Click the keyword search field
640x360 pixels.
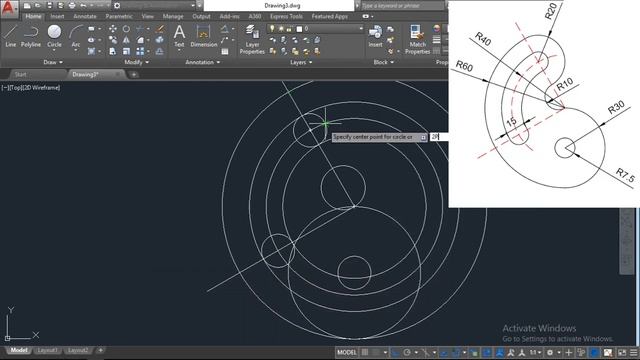[402, 6]
